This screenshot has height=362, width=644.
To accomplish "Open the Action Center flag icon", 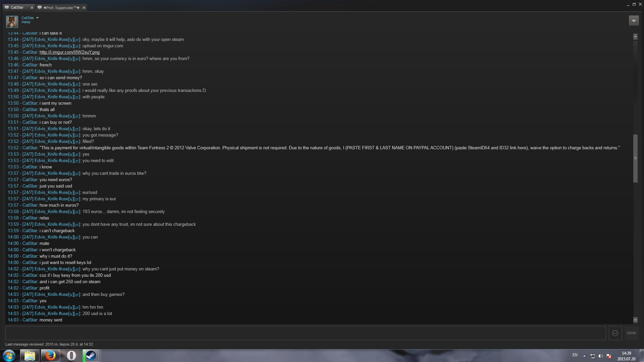I will click(609, 356).
